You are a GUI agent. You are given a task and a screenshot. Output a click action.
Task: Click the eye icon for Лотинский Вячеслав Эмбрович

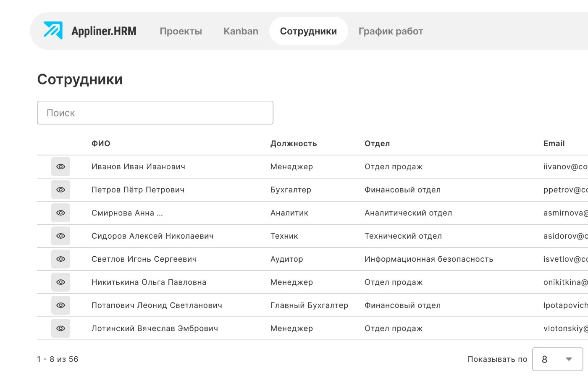[x=60, y=329]
